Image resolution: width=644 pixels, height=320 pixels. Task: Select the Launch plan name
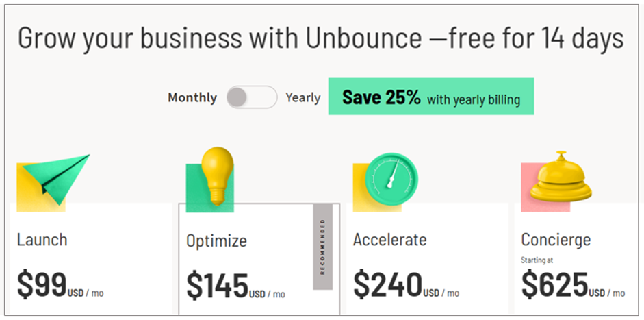(42, 240)
